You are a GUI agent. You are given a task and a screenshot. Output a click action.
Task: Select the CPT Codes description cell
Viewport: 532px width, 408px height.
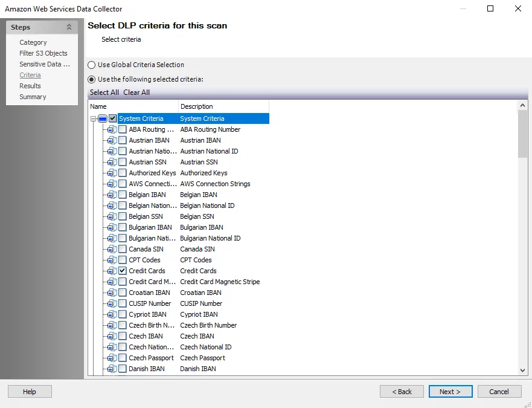click(x=196, y=260)
